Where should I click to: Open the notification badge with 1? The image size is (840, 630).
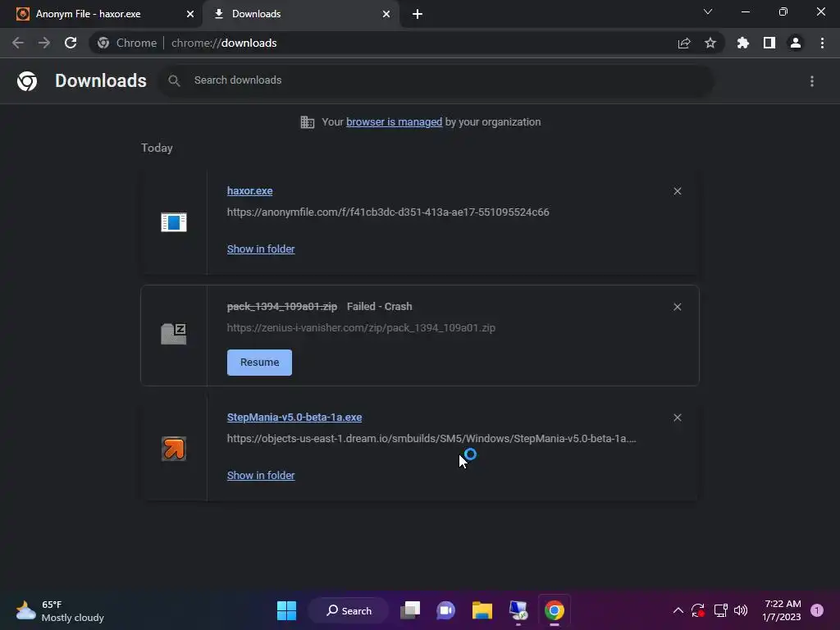click(x=817, y=610)
